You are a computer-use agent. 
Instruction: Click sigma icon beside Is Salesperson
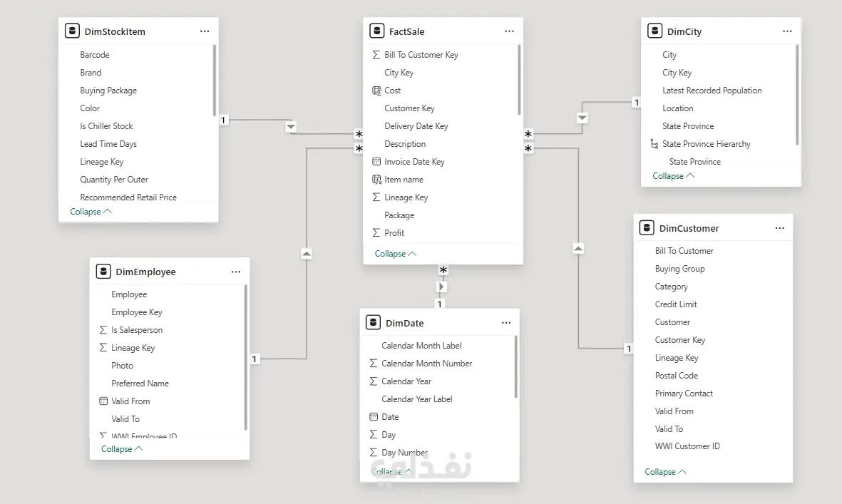[103, 330]
